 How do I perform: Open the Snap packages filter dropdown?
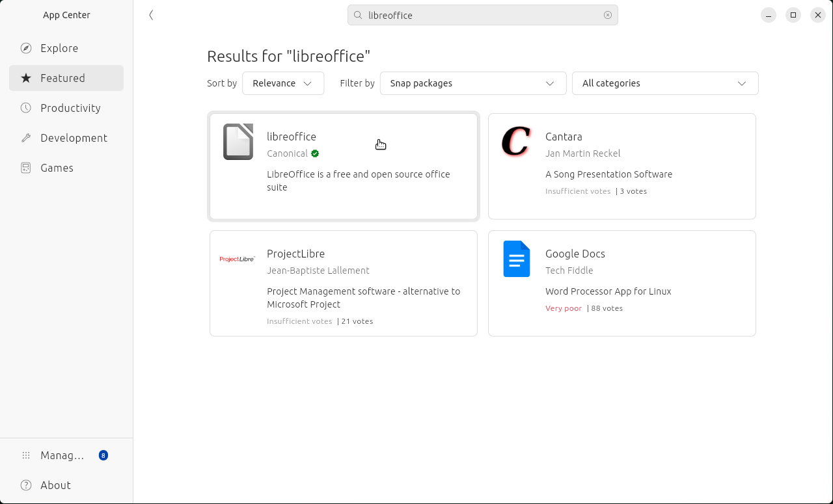(x=473, y=83)
